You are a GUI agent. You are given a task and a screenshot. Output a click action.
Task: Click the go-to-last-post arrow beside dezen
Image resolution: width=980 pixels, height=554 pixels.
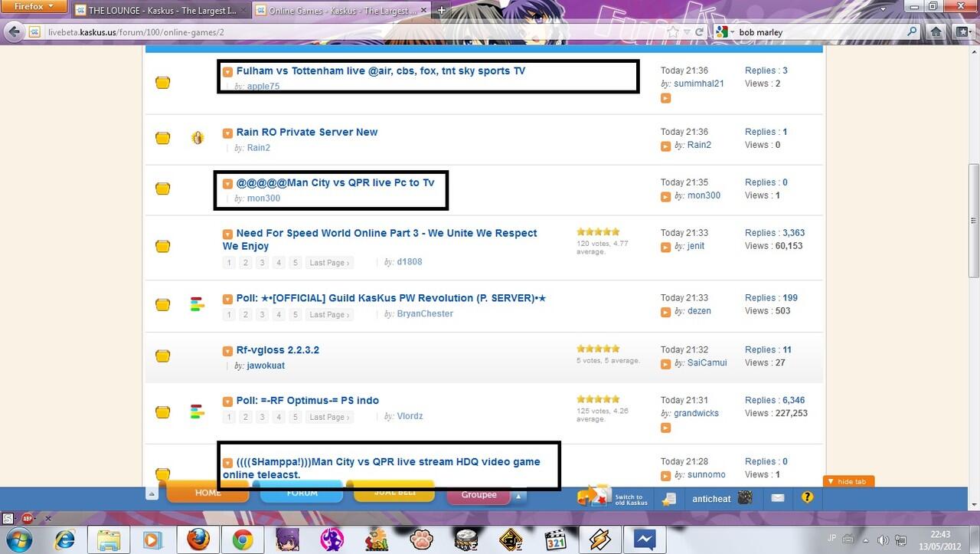(665, 312)
